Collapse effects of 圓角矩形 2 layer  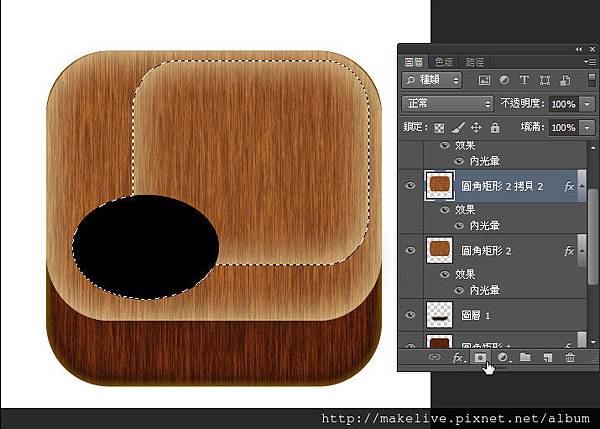pyautogui.click(x=582, y=251)
